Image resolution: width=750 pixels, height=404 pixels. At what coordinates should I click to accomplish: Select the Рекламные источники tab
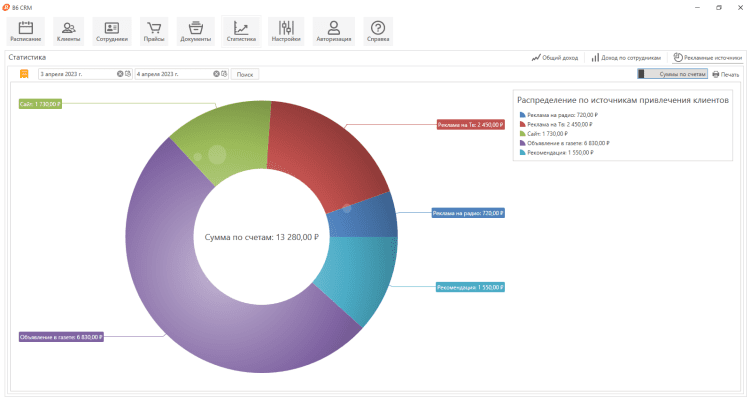click(707, 58)
